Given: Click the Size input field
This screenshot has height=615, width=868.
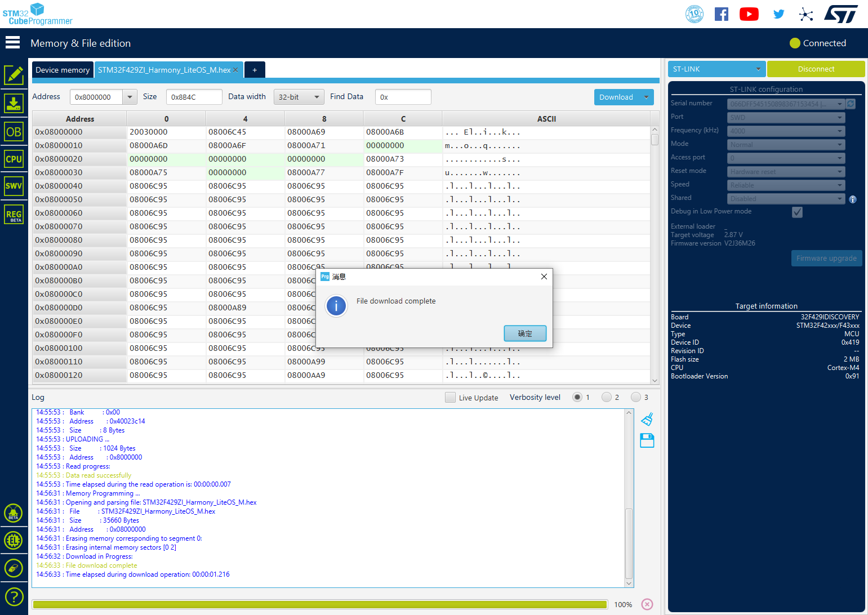Looking at the screenshot, I should click(194, 97).
